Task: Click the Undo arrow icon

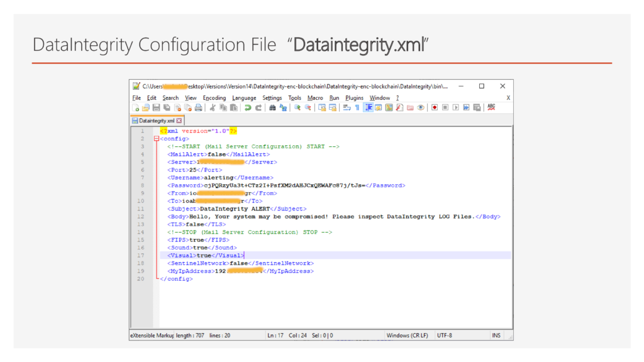Action: (248, 108)
